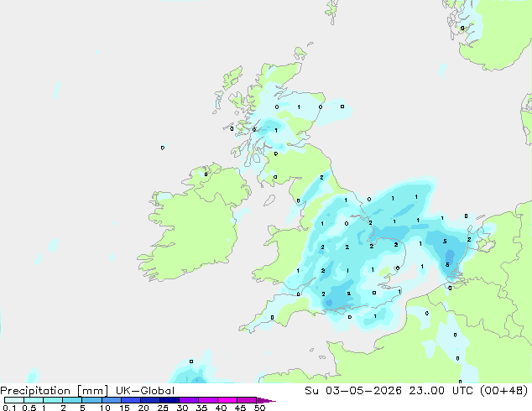Click the 30–35 mm purple legend swatch
The width and height of the screenshot is (532, 411).
(x=189, y=400)
